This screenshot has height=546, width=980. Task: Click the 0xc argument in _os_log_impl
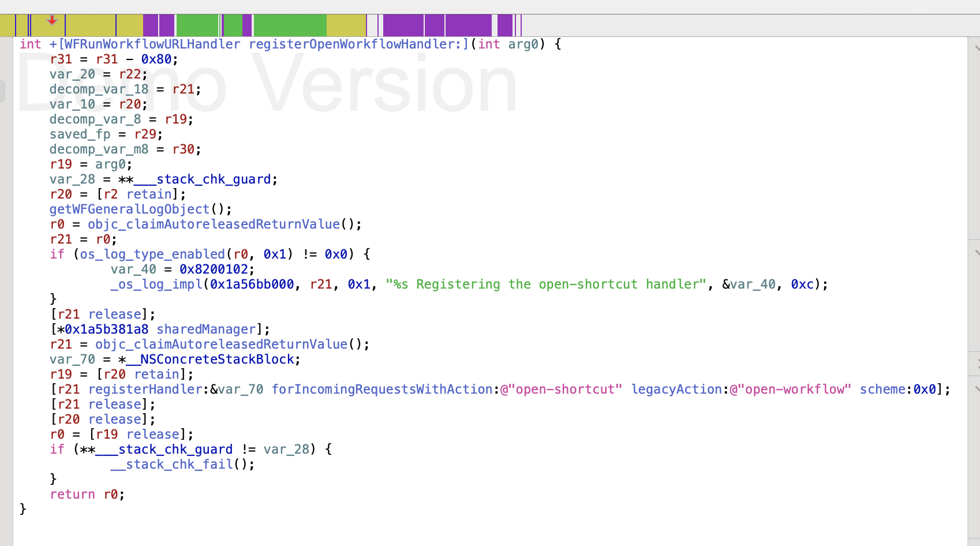point(802,285)
